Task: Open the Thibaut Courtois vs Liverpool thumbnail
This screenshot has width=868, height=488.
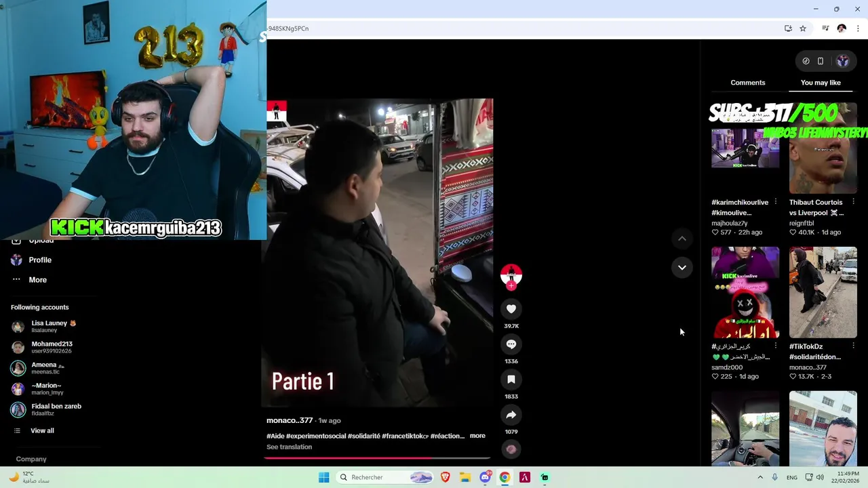Action: (823, 148)
